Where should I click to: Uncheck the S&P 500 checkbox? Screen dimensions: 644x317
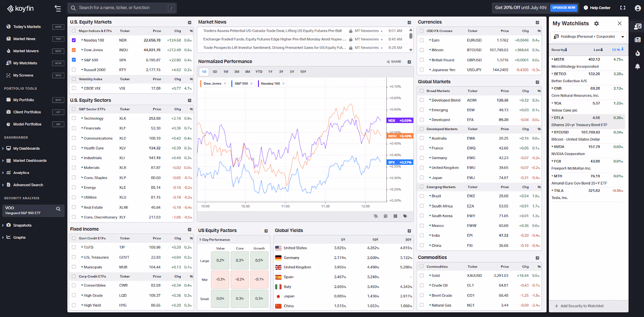pyautogui.click(x=74, y=60)
